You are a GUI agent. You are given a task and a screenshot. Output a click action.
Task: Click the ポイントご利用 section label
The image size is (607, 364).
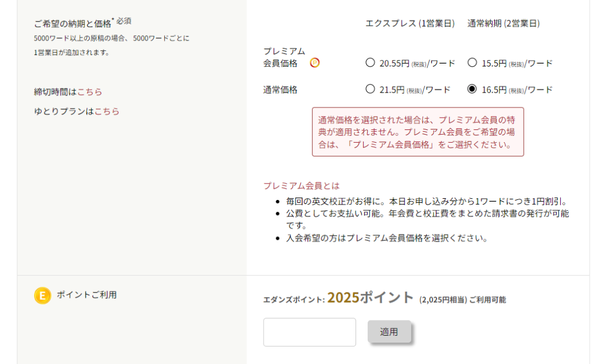pos(87,295)
